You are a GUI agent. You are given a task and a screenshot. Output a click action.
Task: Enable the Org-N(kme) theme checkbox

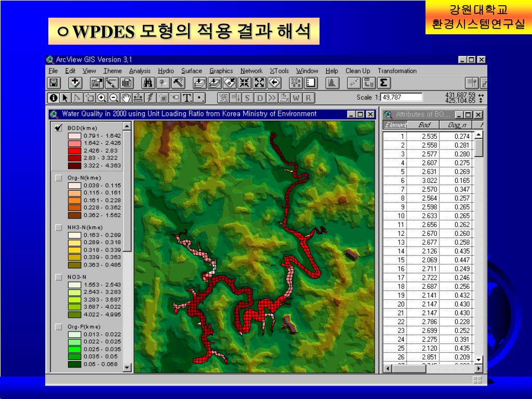point(59,178)
